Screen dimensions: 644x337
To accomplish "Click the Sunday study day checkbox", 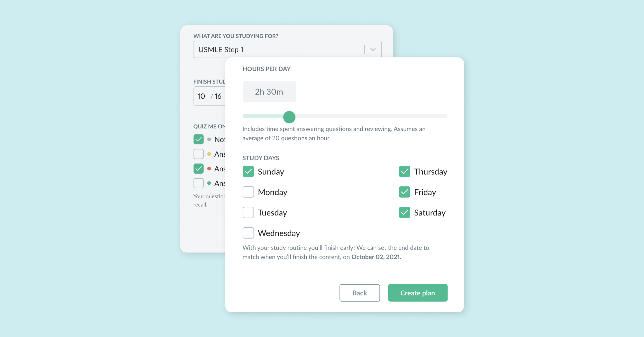I will [248, 172].
